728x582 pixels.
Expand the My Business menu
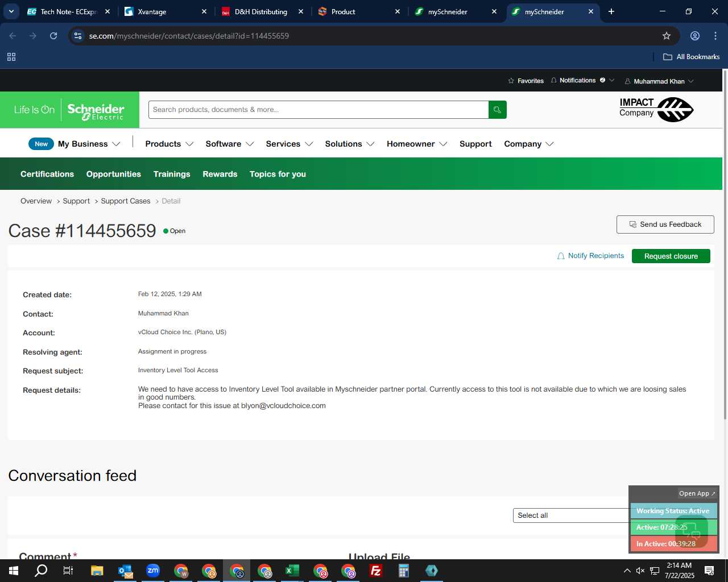[x=89, y=144]
